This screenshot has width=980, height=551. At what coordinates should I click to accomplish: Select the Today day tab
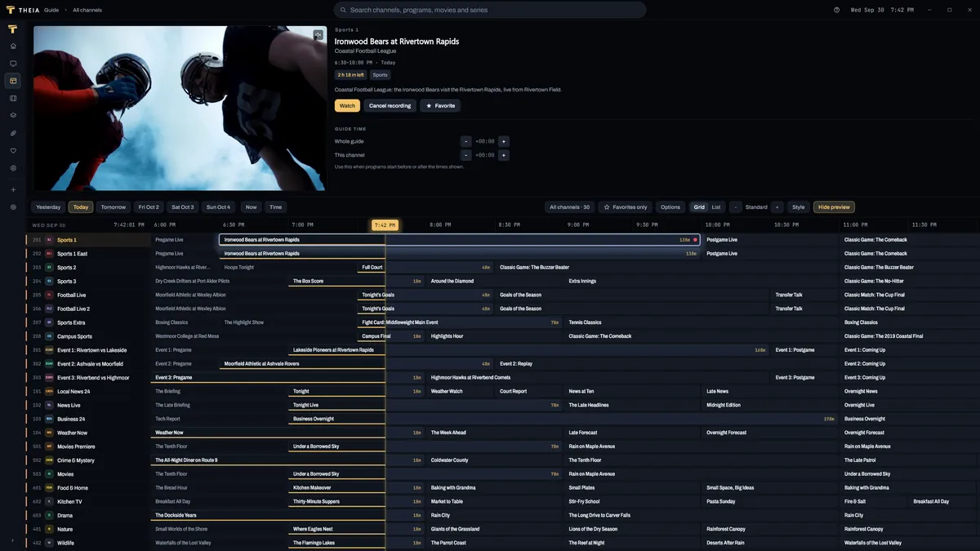(x=81, y=207)
